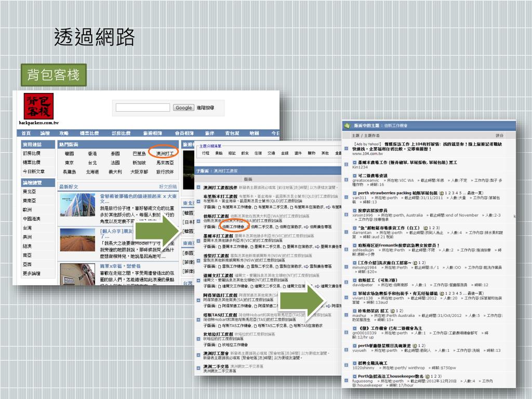
Task: Open 東北亞 in the forum overview sidebar
Action: (x=29, y=191)
